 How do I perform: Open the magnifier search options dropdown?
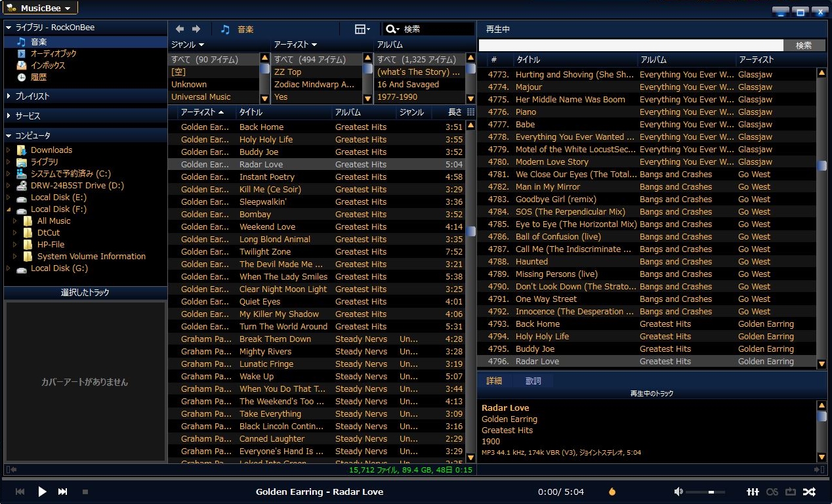[x=392, y=29]
